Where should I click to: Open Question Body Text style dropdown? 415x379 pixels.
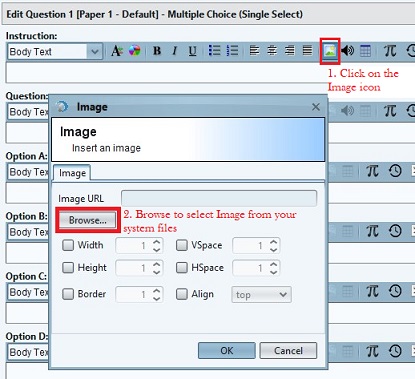pyautogui.click(x=28, y=112)
